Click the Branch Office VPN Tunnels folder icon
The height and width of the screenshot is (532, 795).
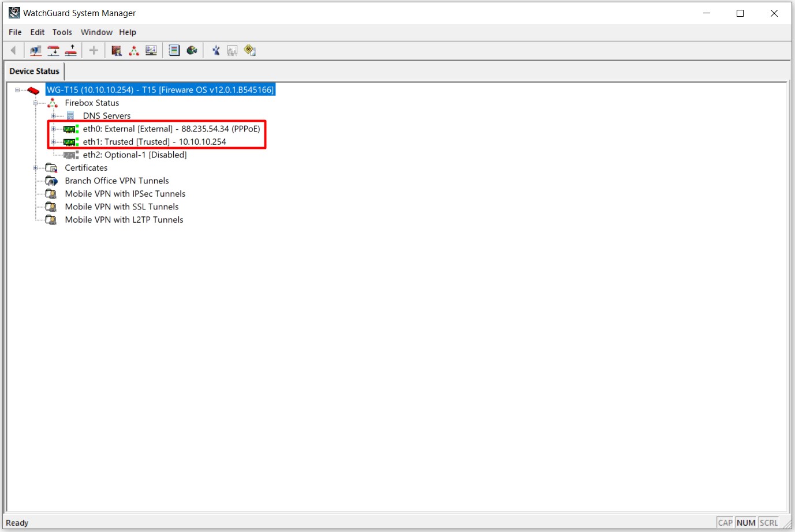[51, 181]
